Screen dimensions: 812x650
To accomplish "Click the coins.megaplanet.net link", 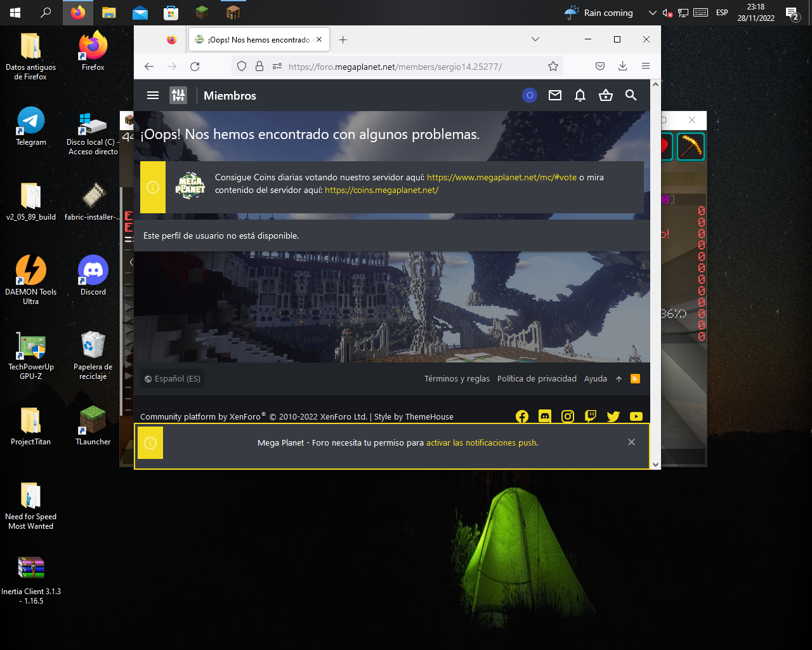I will [x=381, y=190].
